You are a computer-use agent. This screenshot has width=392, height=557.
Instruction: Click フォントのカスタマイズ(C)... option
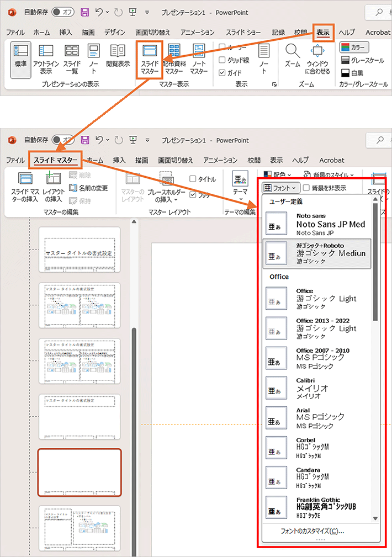tap(312, 531)
